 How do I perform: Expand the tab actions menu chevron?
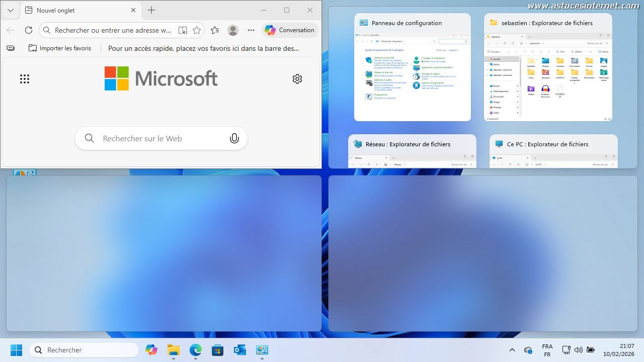10,10
